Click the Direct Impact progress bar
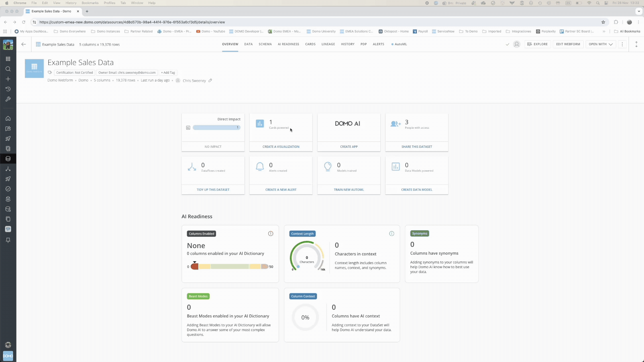The width and height of the screenshot is (644, 362). [216, 127]
